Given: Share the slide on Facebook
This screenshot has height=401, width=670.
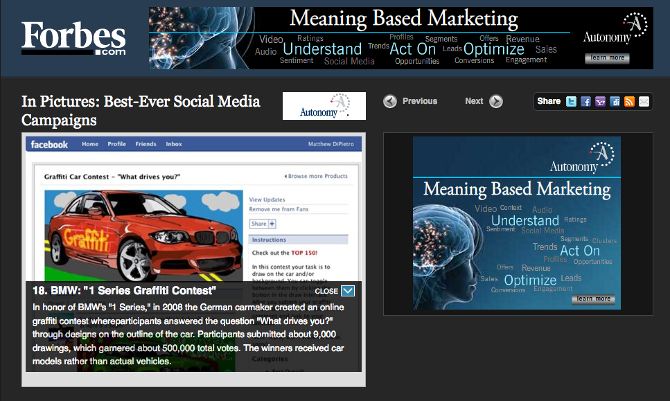Looking at the screenshot, I should coord(586,101).
